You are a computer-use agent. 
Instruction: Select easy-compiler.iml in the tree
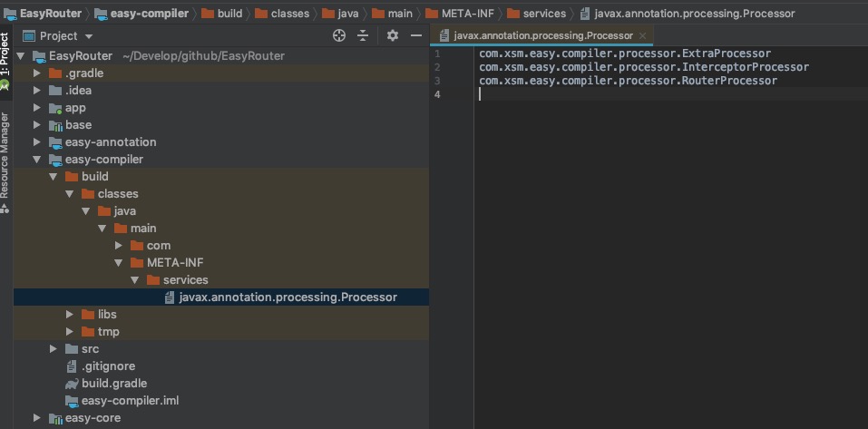(130, 401)
